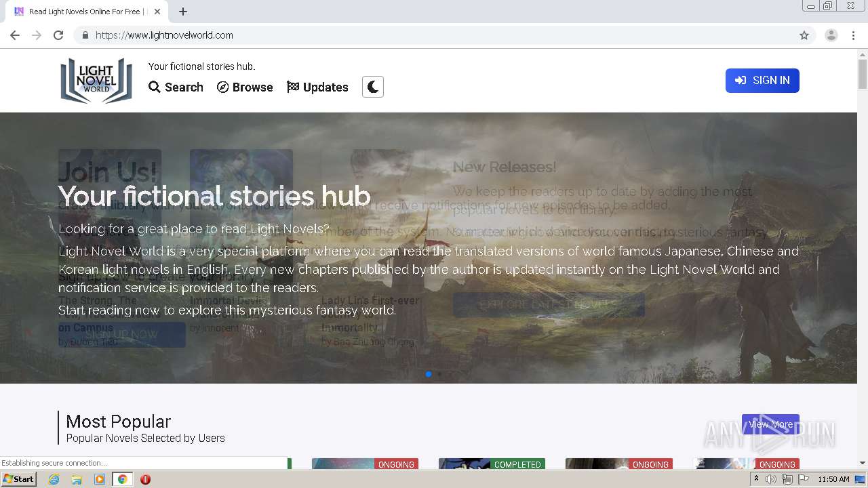The width and height of the screenshot is (868, 488).
Task: Open the Updates page
Action: [x=317, y=87]
